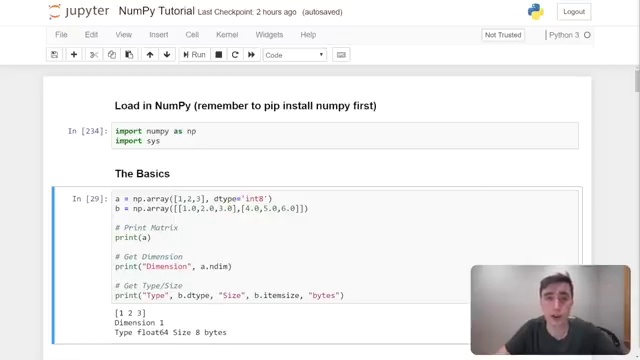The image size is (640, 360).
Task: Click the NumPy Tutorial notebook title
Action: click(156, 11)
